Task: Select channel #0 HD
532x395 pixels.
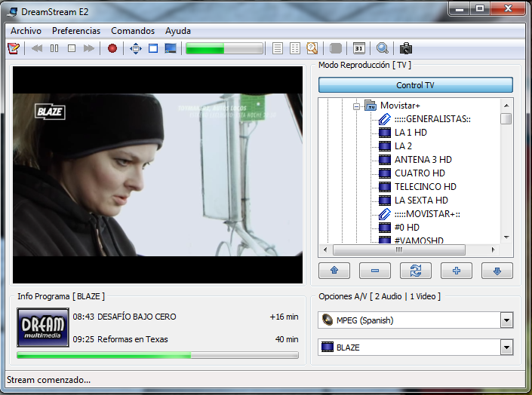Action: tap(407, 228)
